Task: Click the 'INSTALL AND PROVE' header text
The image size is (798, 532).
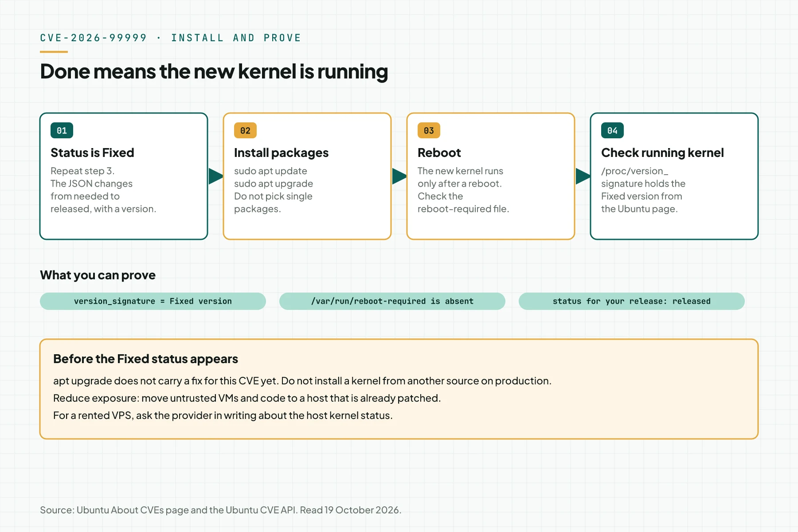Action: (x=236, y=38)
